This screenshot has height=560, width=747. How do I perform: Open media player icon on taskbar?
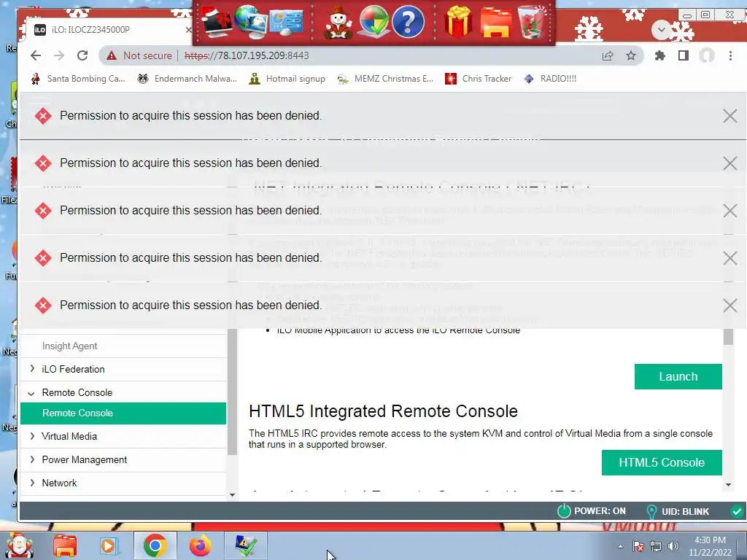coord(108,545)
